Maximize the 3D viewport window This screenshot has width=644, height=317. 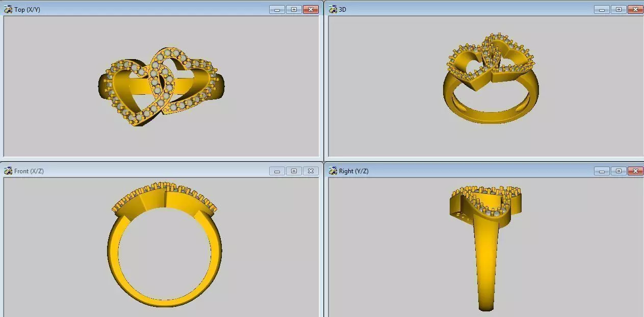tap(619, 10)
